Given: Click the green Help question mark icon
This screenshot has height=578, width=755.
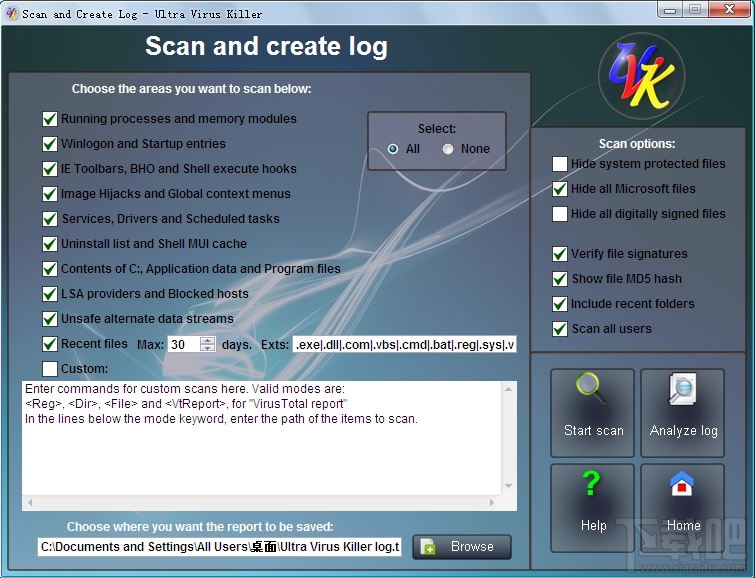Looking at the screenshot, I should [x=591, y=483].
